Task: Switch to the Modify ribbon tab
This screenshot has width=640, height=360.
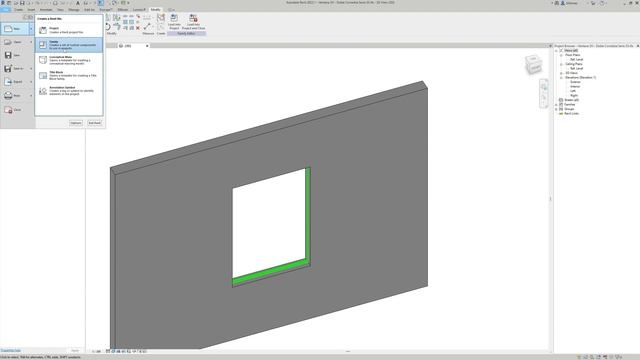Action: click(156, 9)
